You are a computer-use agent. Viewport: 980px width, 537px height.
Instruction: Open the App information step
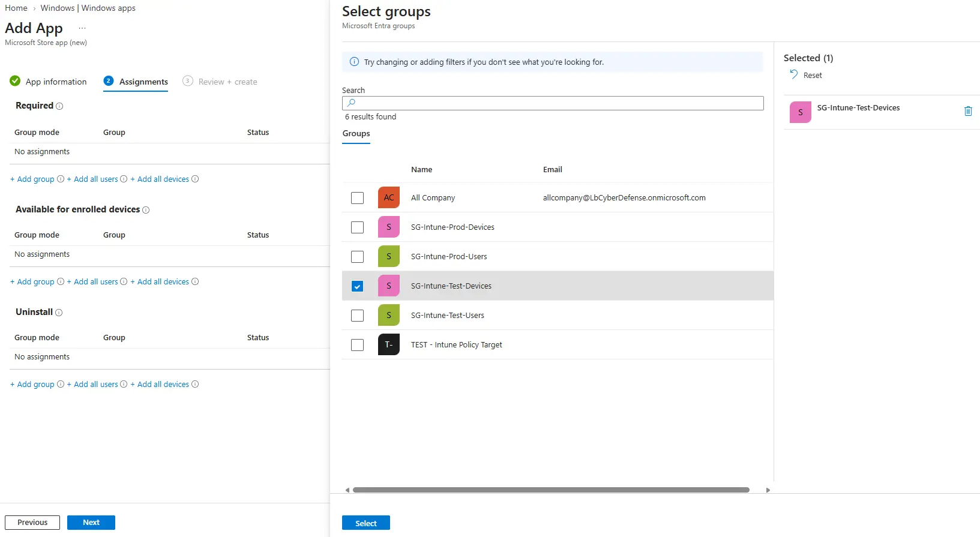49,82
